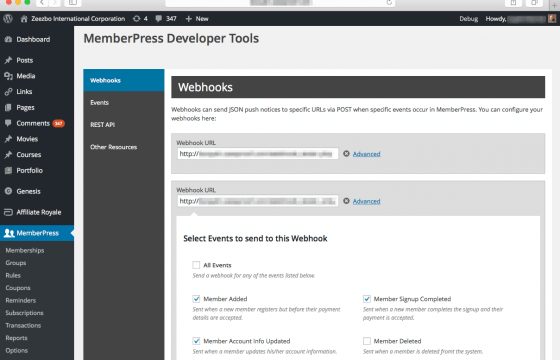Click the Select Events to send heading
560x360 pixels.
255,239
